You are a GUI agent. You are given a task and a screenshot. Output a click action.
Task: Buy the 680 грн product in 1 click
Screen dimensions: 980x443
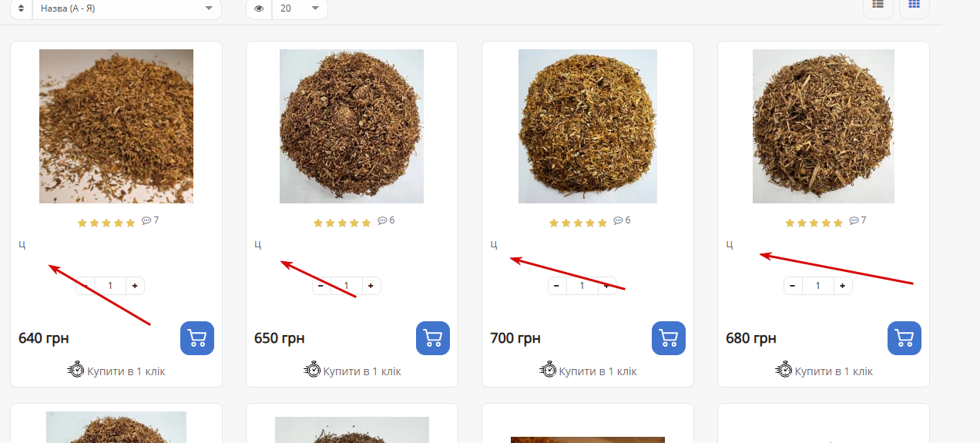(x=824, y=371)
